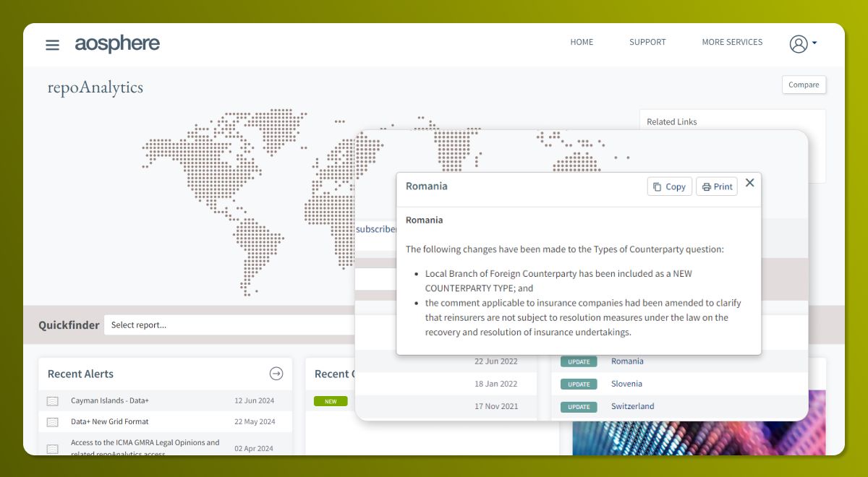Click the document icon beside Cayman Islands alert

click(53, 401)
